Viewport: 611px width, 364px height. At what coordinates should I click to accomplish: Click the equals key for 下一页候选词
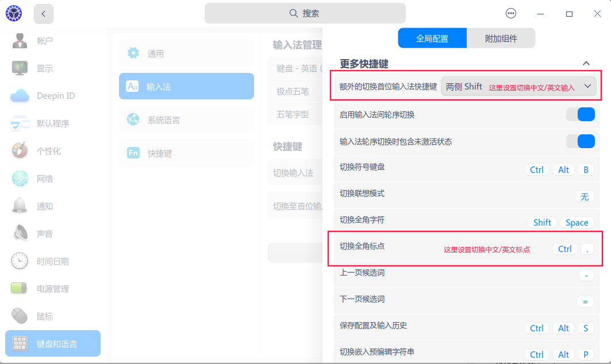pos(585,302)
